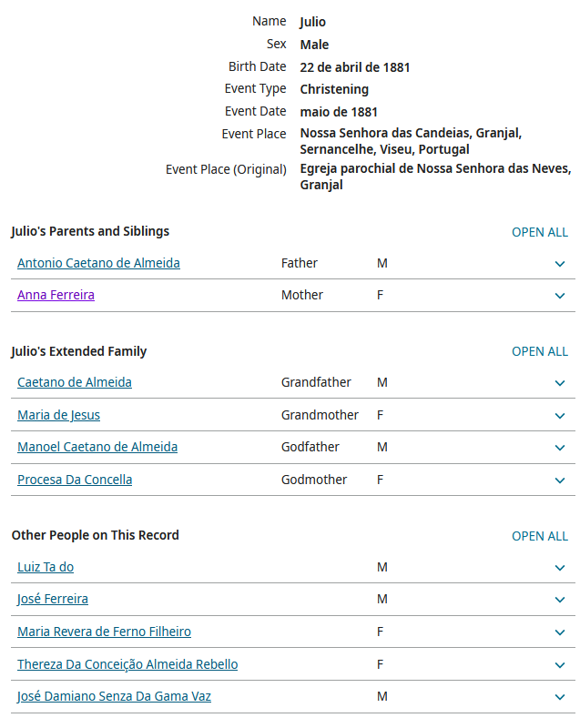The width and height of the screenshot is (580, 728).
Task: Open all Extended Family entries
Action: point(539,351)
